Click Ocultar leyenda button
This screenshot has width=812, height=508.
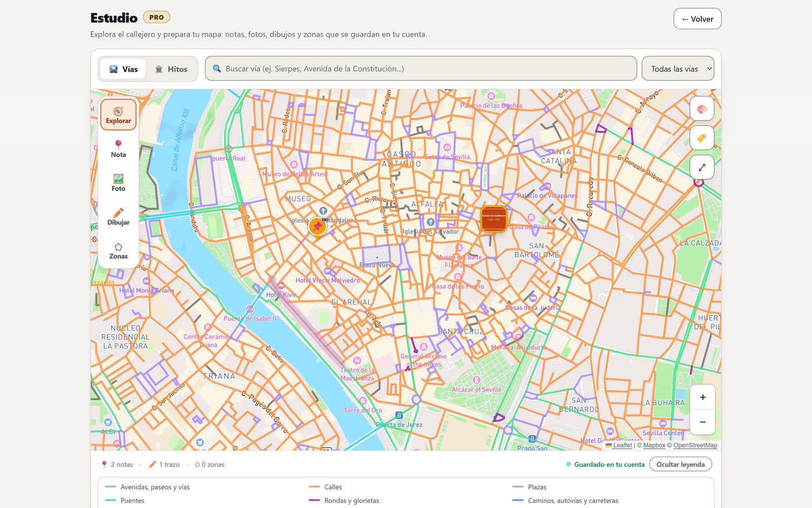(681, 464)
